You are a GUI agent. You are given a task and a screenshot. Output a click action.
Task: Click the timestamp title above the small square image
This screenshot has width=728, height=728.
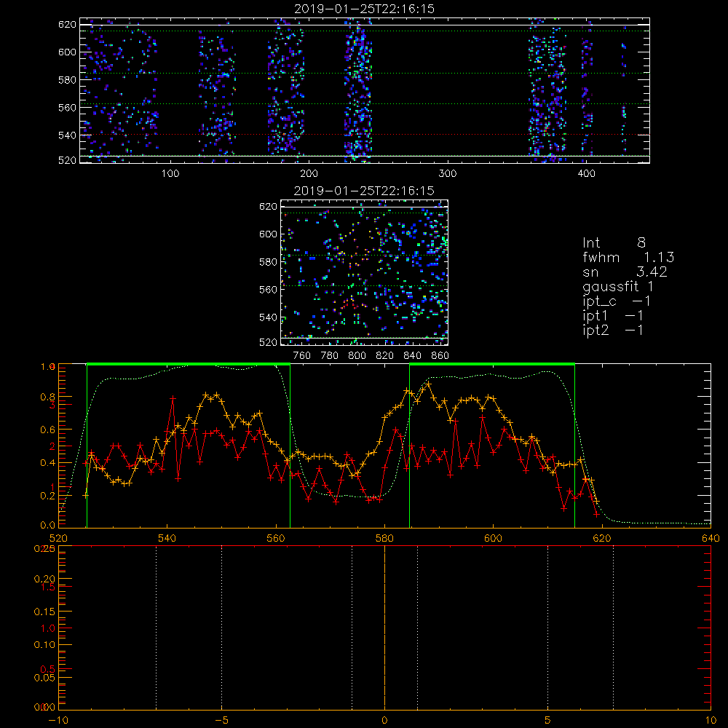[x=364, y=191]
